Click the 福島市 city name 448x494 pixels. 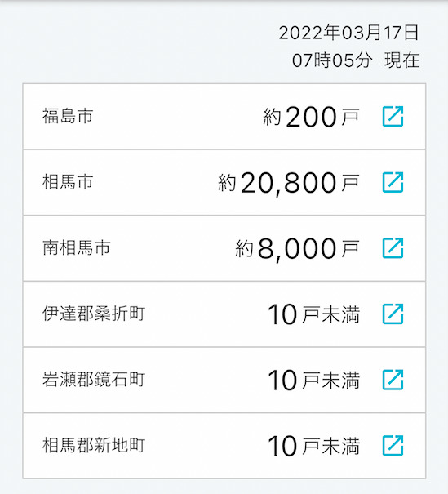(68, 116)
